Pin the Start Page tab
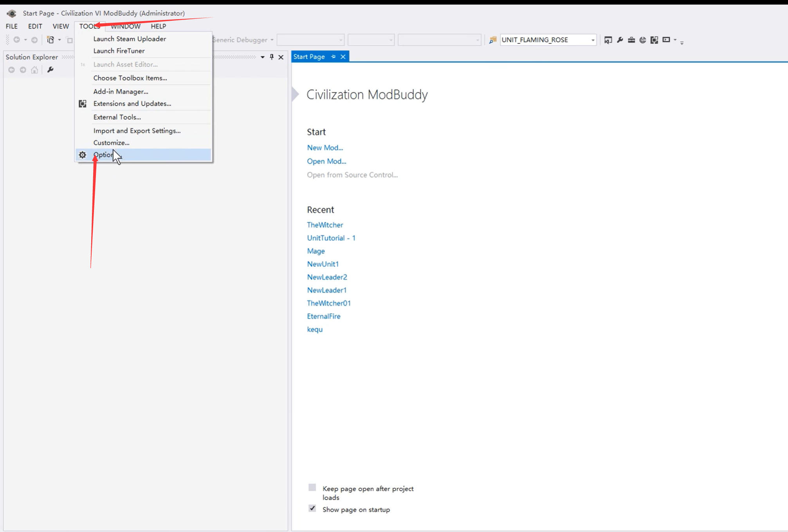 point(333,57)
